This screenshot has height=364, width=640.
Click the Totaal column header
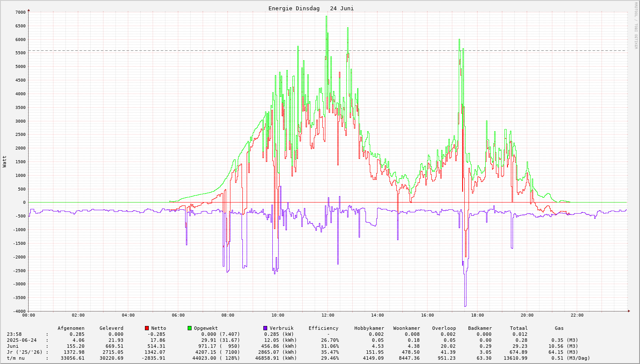[519, 328]
